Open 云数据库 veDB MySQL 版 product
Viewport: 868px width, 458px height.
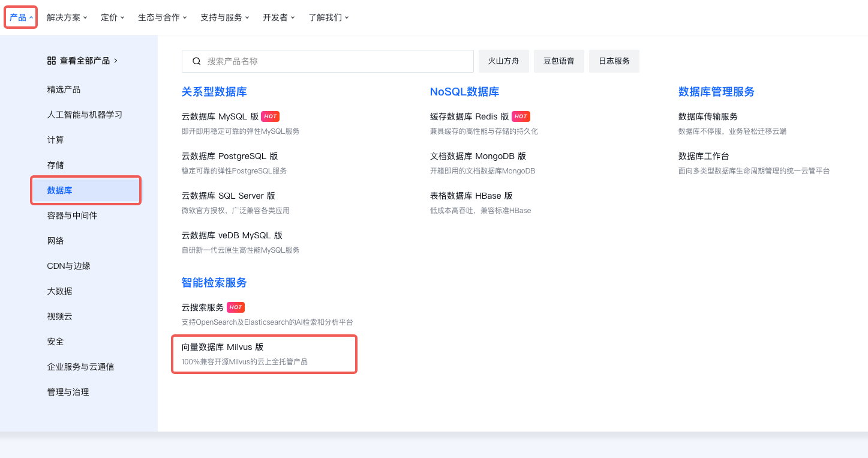(232, 235)
